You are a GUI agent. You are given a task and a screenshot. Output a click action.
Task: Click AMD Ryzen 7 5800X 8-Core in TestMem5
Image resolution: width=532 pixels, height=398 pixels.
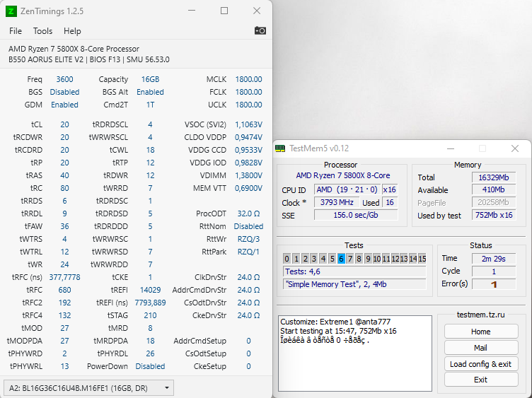343,175
